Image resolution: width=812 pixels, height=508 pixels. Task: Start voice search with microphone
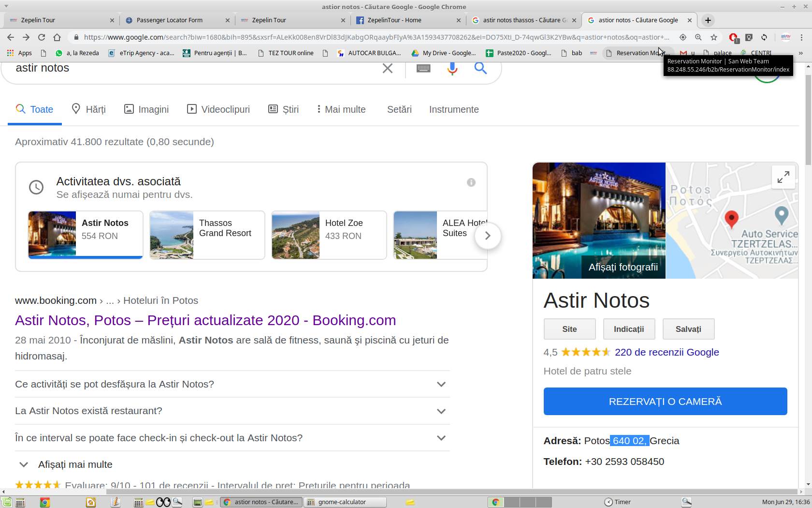point(452,68)
